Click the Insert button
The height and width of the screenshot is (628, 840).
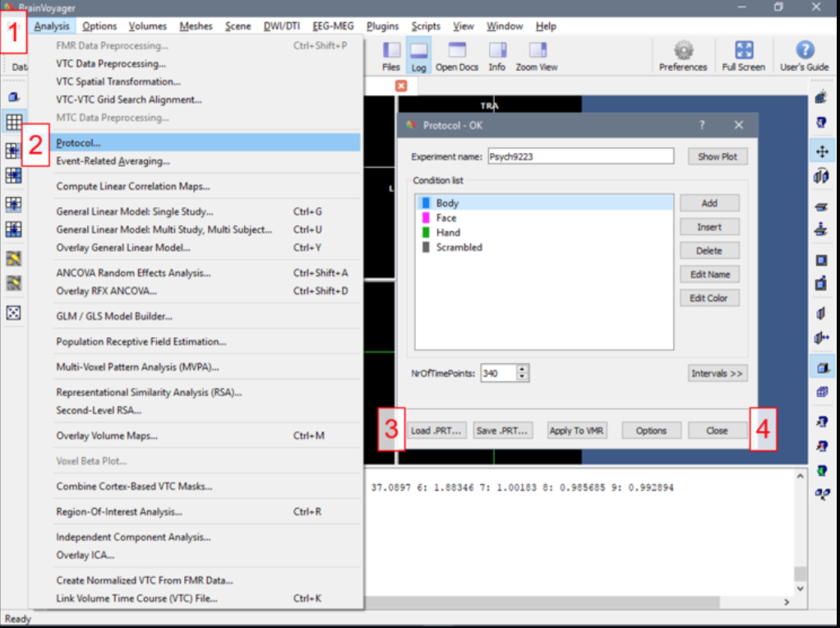click(709, 227)
